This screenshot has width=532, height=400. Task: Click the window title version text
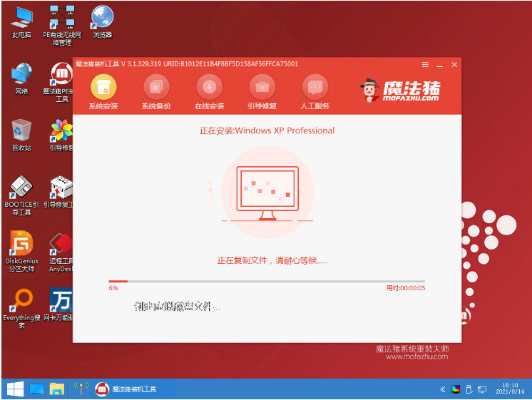pos(187,64)
